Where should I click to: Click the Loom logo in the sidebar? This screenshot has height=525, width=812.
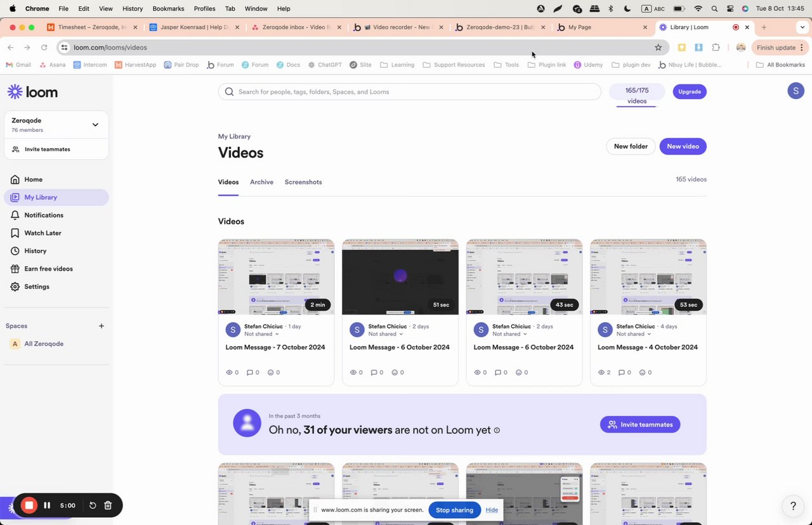pos(32,92)
